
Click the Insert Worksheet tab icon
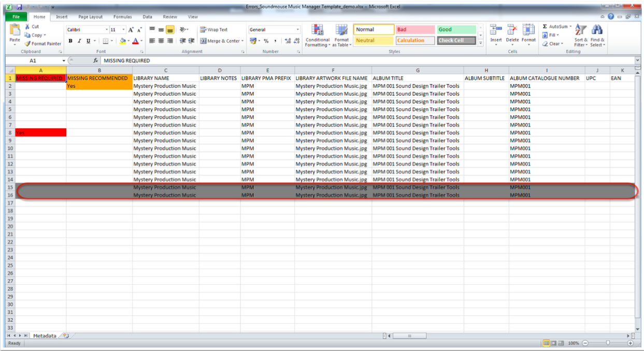coord(66,336)
